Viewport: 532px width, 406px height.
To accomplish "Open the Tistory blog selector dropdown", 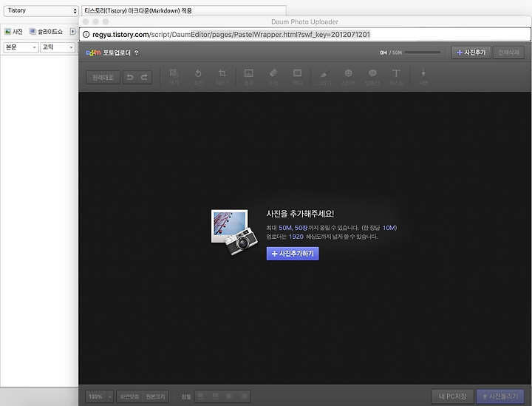I will [x=41, y=10].
